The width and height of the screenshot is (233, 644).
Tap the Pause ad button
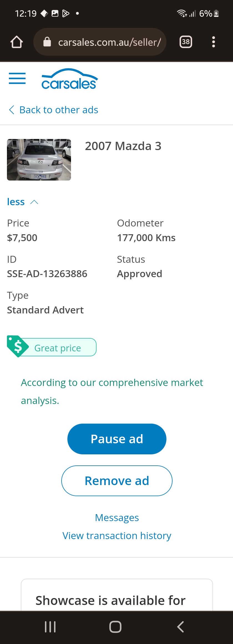click(117, 439)
